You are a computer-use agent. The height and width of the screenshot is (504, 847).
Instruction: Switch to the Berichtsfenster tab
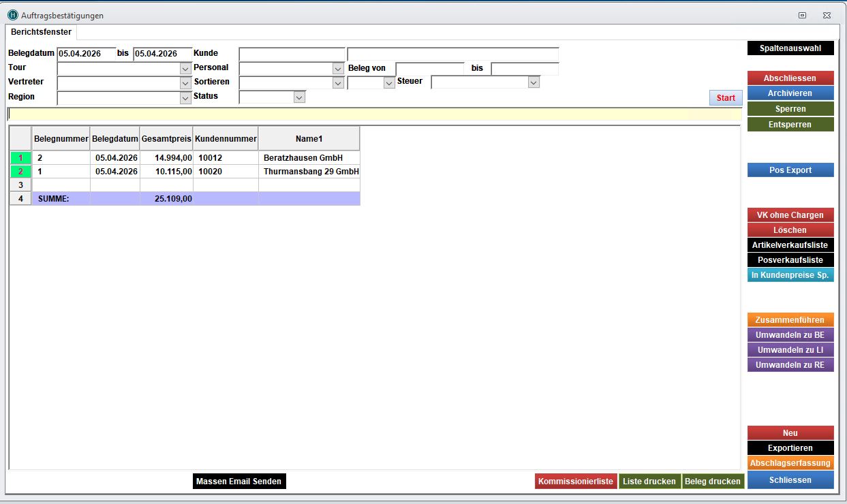point(41,32)
